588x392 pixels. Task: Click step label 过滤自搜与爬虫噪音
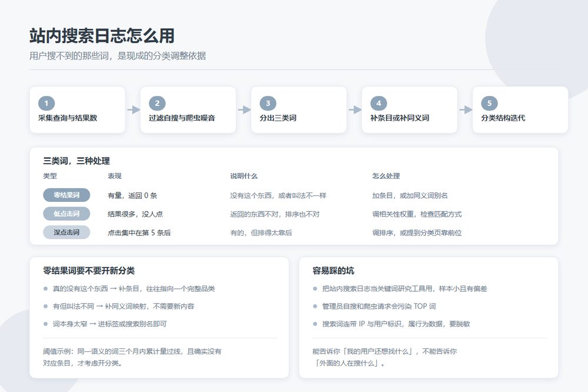182,118
